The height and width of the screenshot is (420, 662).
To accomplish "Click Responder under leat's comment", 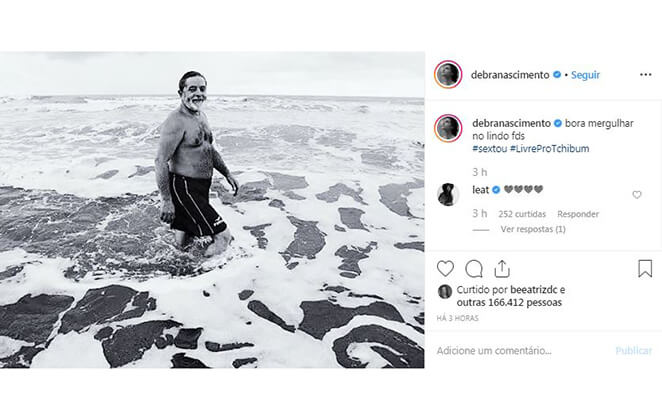I will (x=578, y=213).
